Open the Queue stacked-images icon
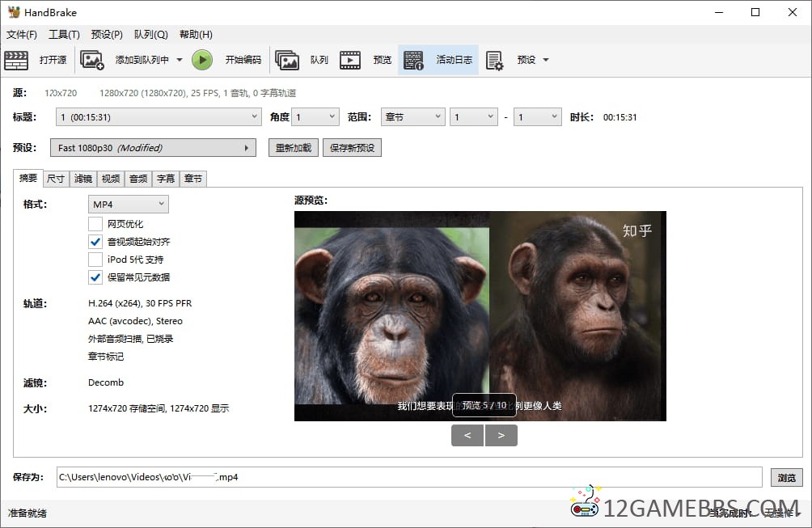 (x=287, y=60)
